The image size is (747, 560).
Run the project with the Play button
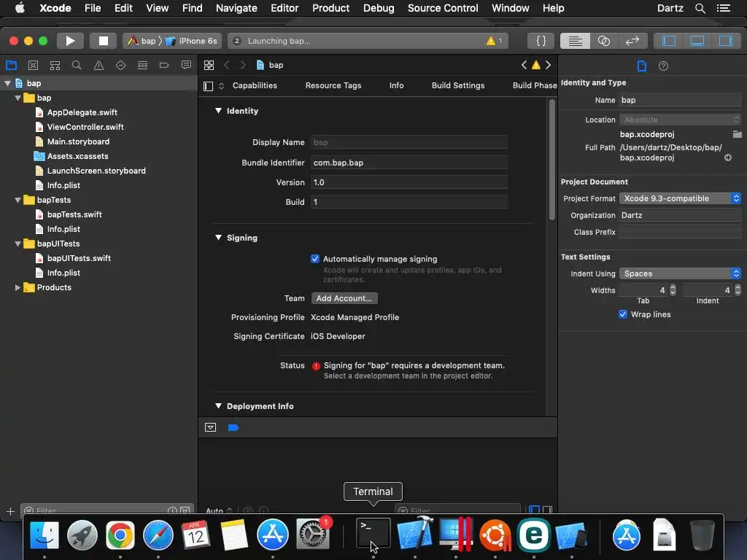(x=70, y=41)
